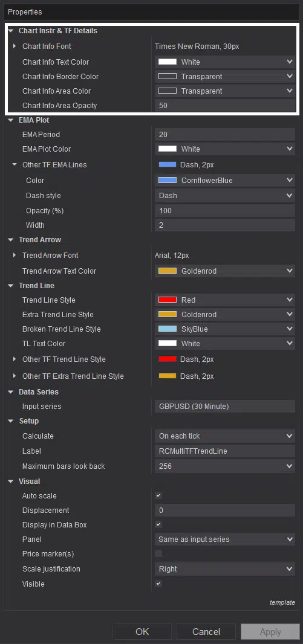Screen dimensions: 303x644
Task: Expand Other TF Extra Trend Line Style
Action: (15, 376)
